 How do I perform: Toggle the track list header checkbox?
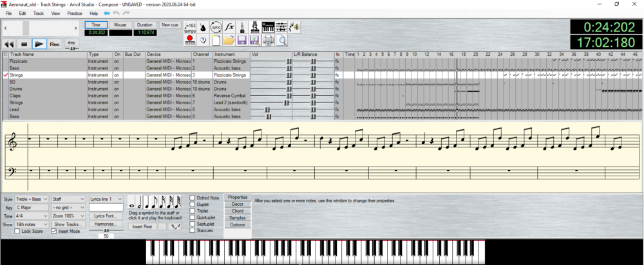pos(5,54)
